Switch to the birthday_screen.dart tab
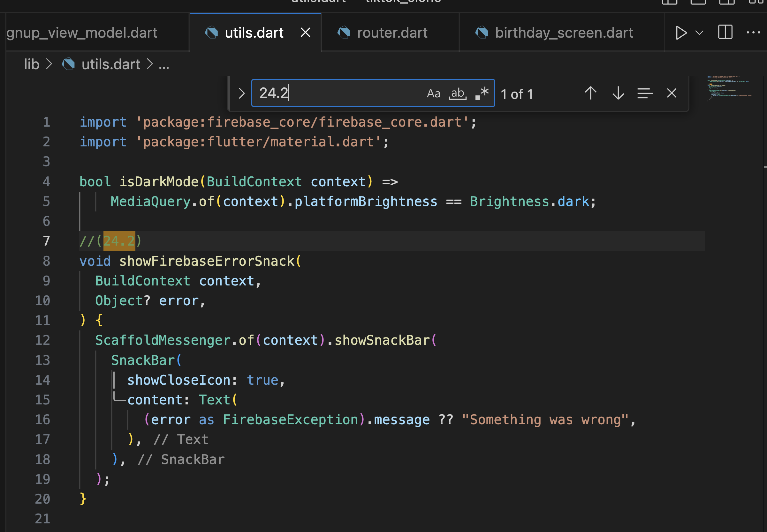 pos(564,33)
